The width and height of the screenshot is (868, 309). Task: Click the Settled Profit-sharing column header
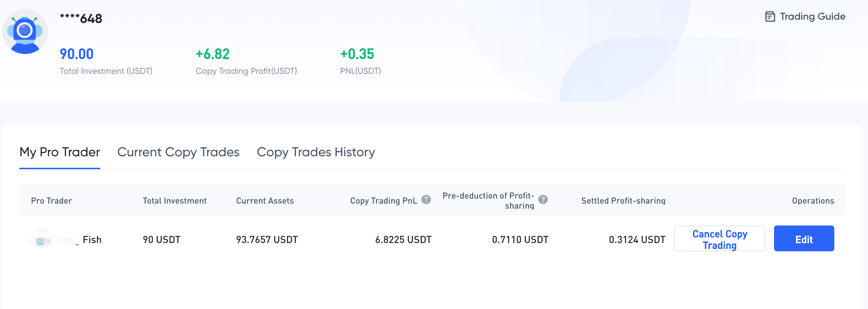tap(623, 201)
